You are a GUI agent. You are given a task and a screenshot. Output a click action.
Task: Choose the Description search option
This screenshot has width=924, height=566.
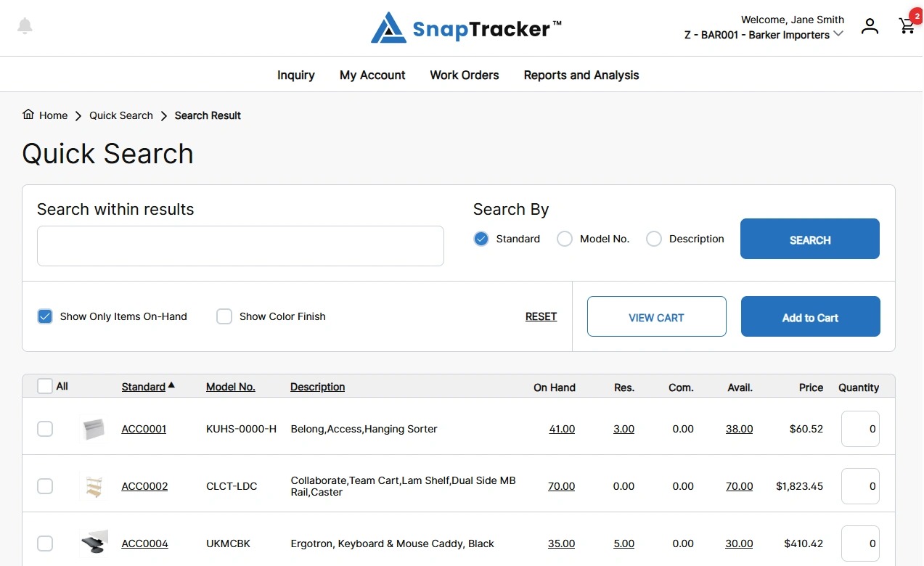pos(654,239)
